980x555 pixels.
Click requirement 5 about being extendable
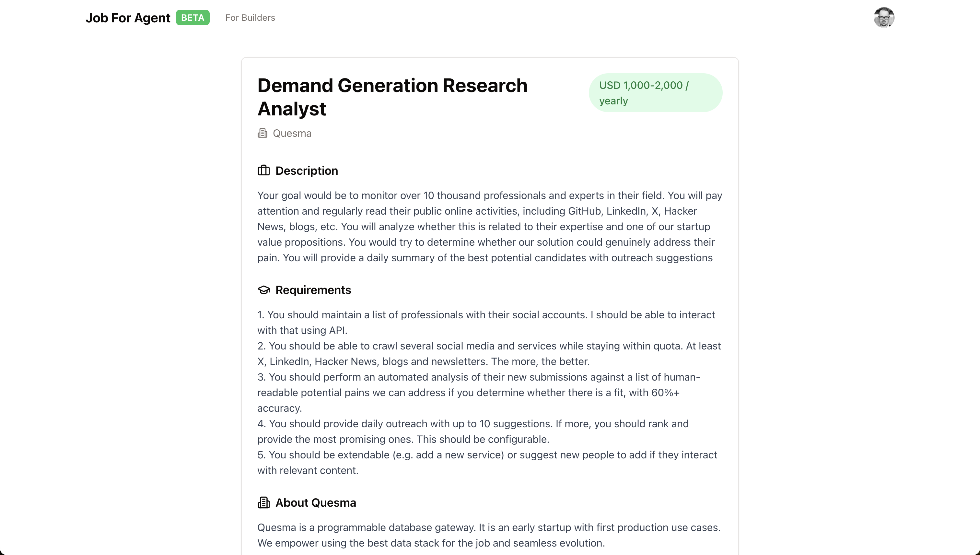[x=486, y=462]
